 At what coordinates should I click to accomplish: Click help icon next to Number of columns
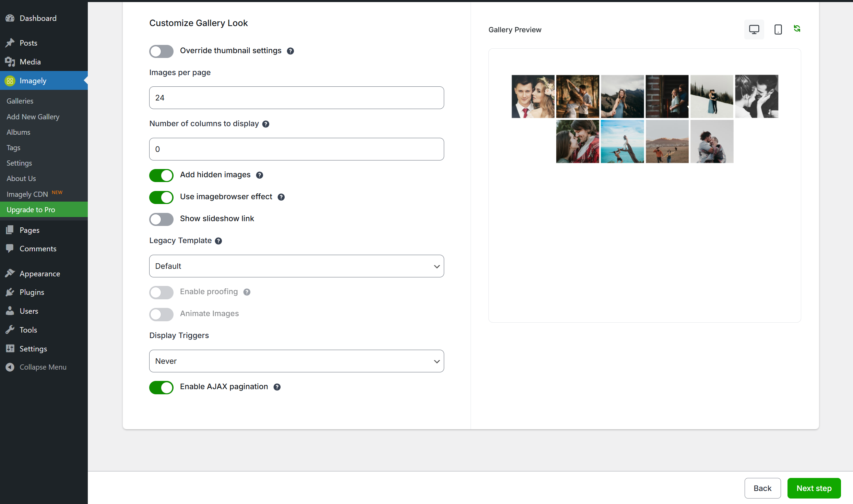[266, 124]
